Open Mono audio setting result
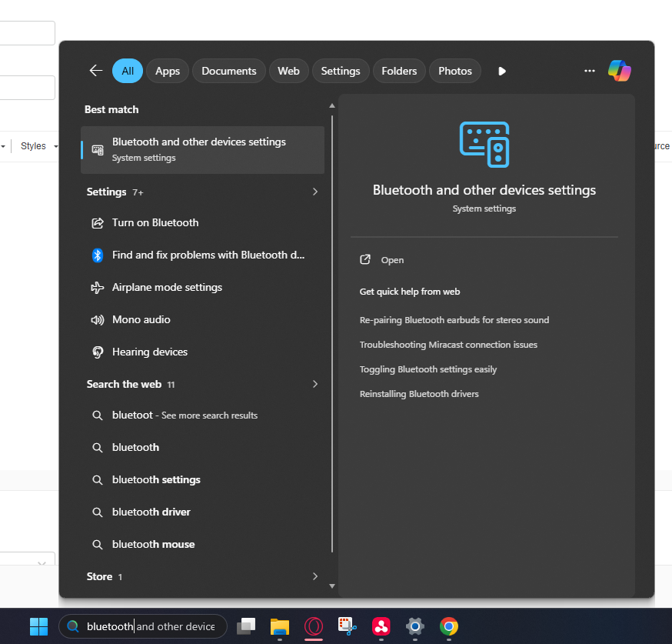This screenshot has width=672, height=644. [202, 319]
